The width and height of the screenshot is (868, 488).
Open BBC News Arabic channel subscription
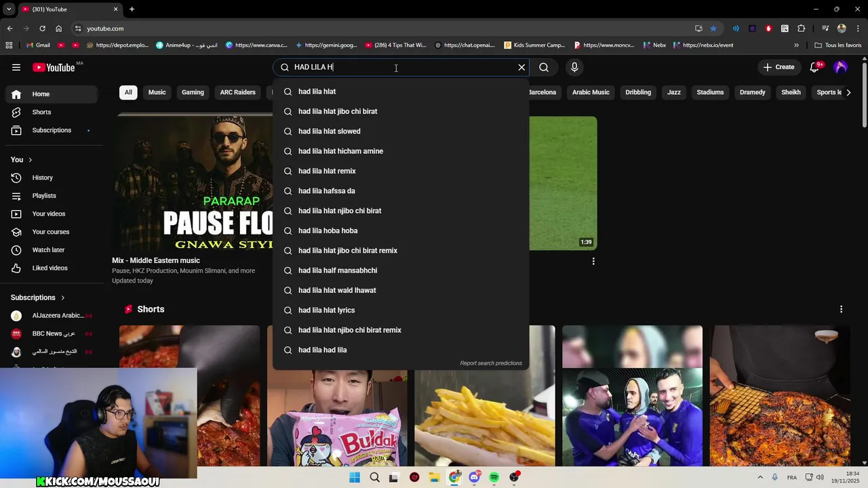pyautogui.click(x=53, y=333)
